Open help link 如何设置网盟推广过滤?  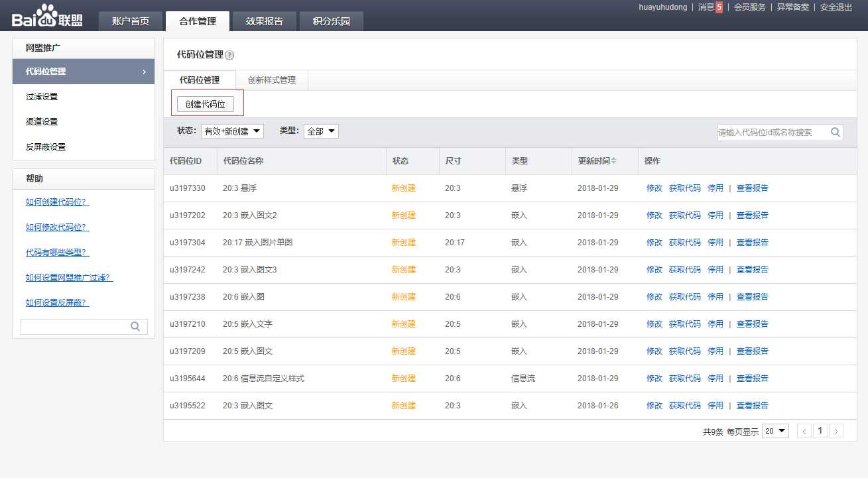[x=69, y=278]
